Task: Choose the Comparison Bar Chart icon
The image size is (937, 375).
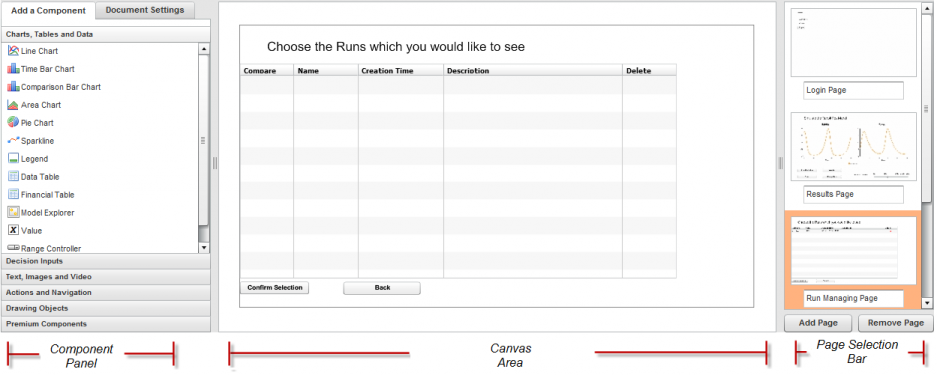Action: (x=13, y=87)
